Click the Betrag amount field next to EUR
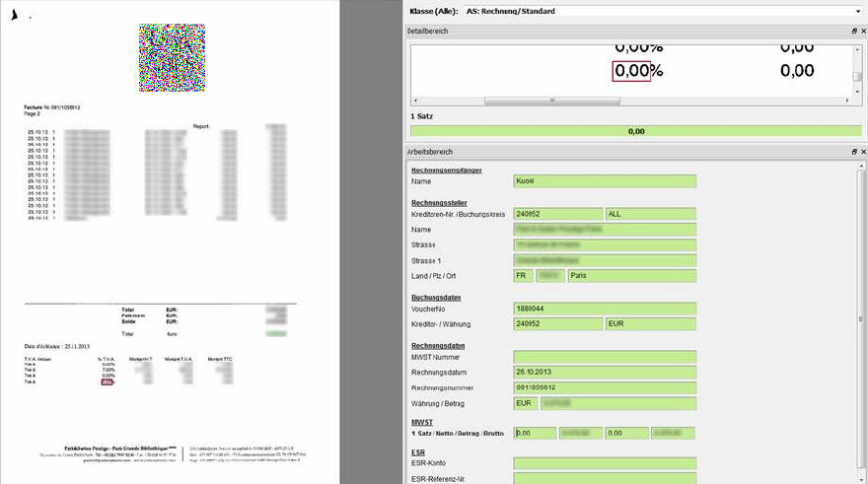Screen dimensions: 868x484 618,403
